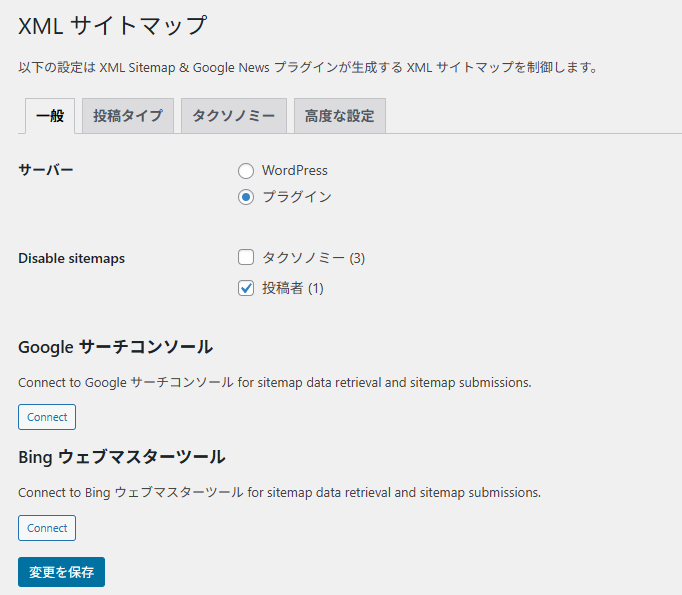Click the 投稿者 (1) label text
This screenshot has height=595, width=682.
pos(292,288)
